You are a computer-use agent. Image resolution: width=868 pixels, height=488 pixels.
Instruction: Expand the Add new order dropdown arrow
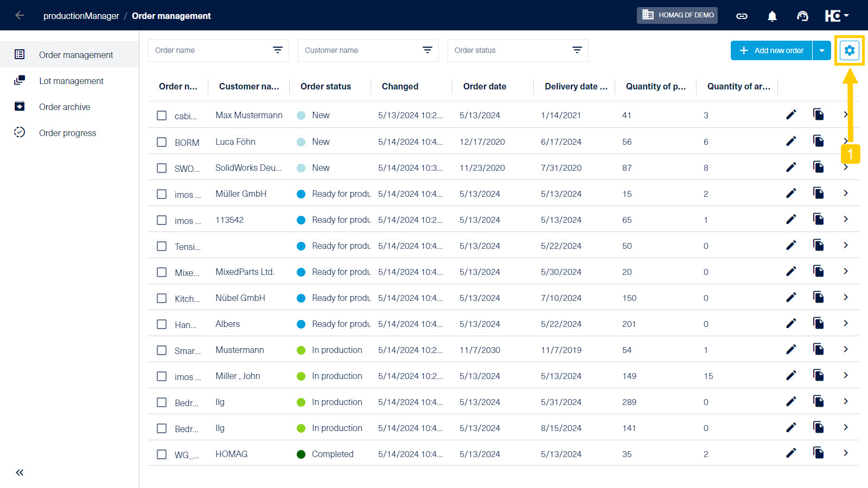822,50
